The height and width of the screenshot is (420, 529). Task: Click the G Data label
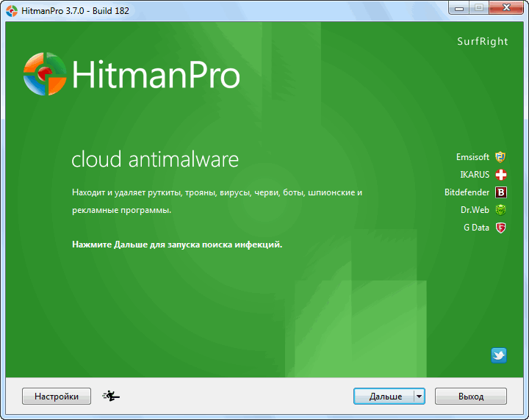476,228
